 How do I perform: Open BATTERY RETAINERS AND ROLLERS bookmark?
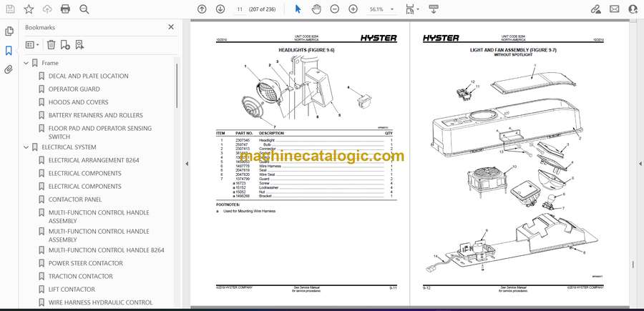pyautogui.click(x=96, y=115)
